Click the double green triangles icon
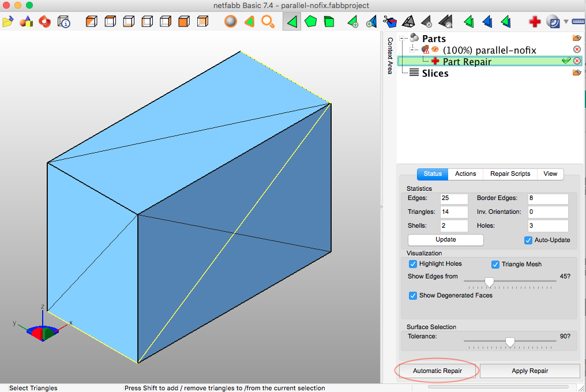This screenshot has width=586, height=392. click(x=469, y=22)
